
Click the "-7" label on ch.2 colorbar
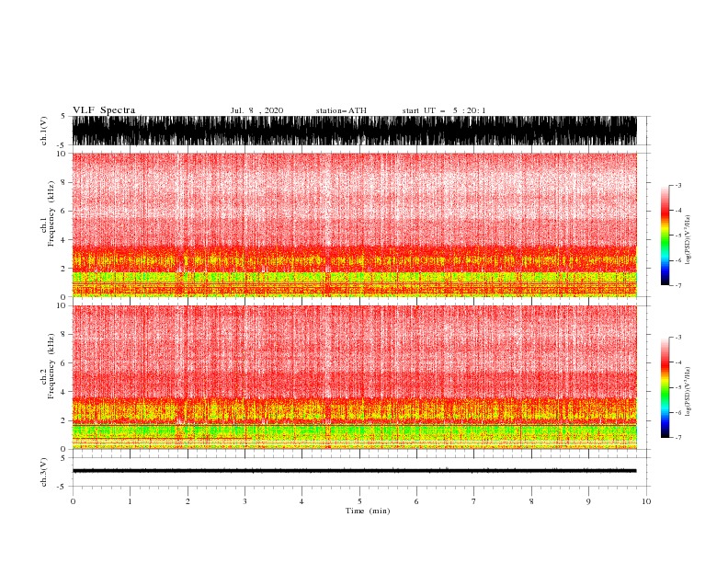(x=678, y=438)
